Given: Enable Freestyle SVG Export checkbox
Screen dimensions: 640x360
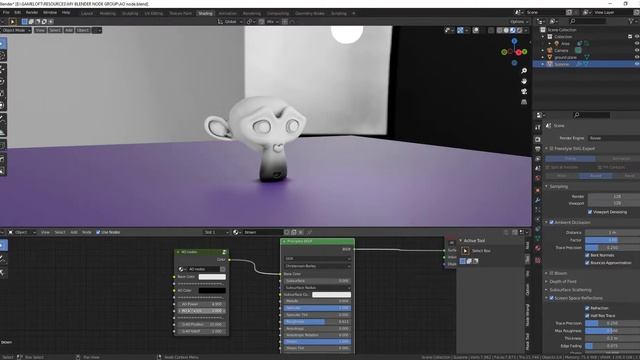Looking at the screenshot, I should pyautogui.click(x=551, y=149).
